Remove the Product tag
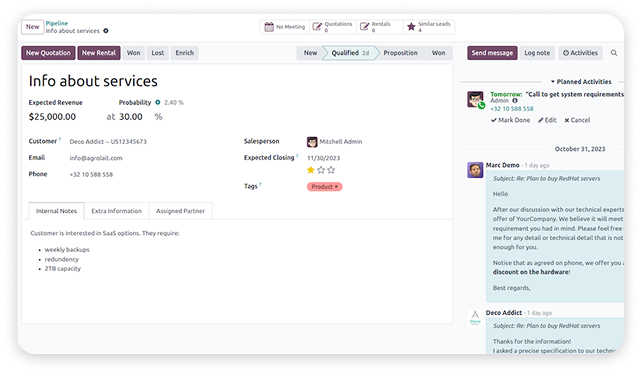 coord(336,187)
